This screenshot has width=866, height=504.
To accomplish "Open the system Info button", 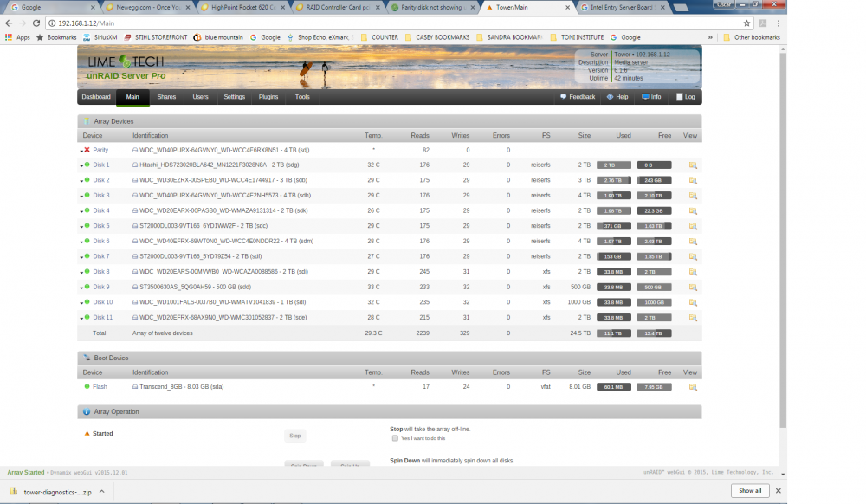I will pos(651,97).
